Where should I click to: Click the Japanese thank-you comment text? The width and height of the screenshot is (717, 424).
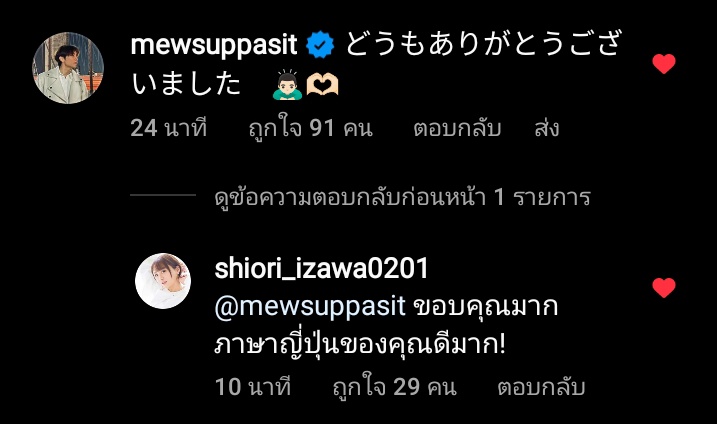[x=376, y=63]
